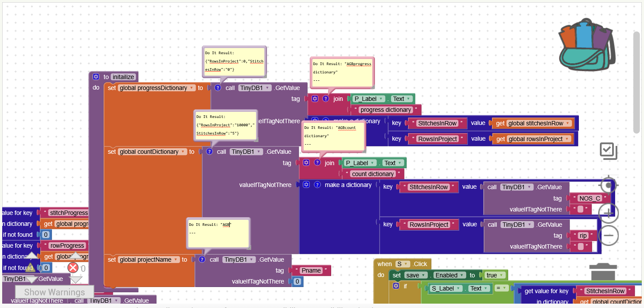The image size is (644, 308).
Task: Toggle comment icon on countDictionary make a dictionary
Action: point(318,185)
